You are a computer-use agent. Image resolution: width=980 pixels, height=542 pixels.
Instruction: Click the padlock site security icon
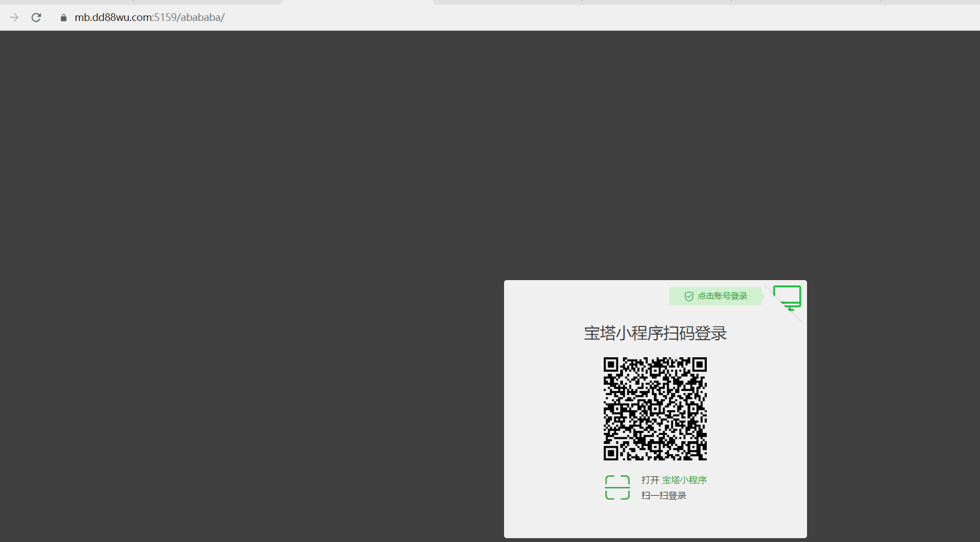point(63,18)
